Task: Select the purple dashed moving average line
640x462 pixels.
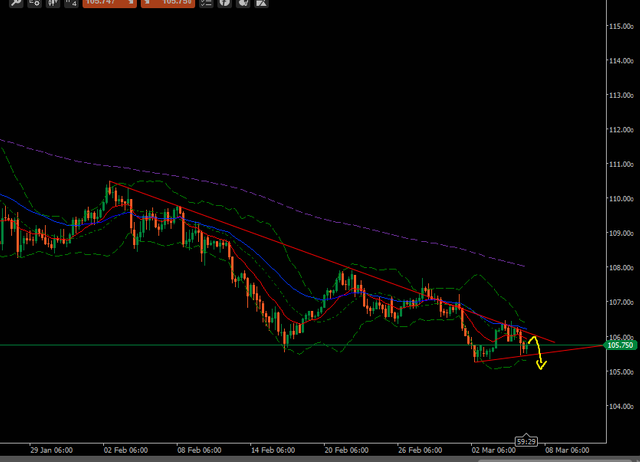Action: click(261, 195)
